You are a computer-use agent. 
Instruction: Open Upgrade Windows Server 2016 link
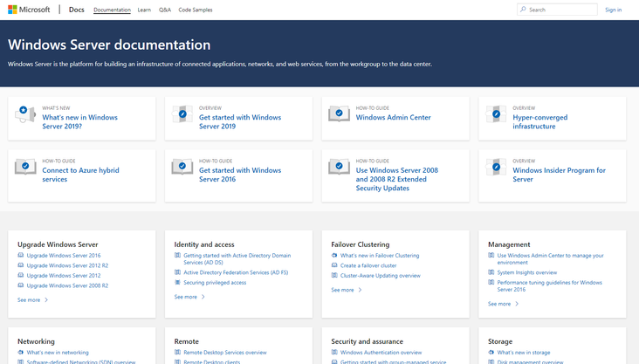pyautogui.click(x=64, y=256)
